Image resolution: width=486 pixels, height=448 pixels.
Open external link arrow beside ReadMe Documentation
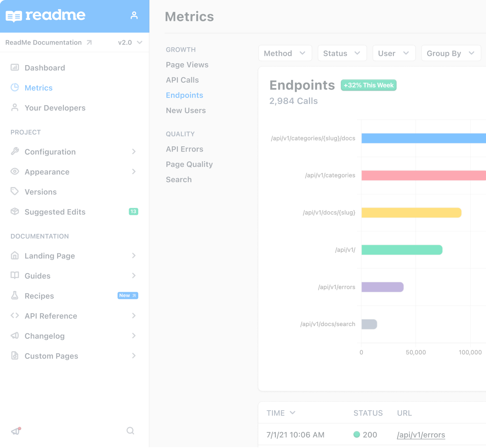click(89, 42)
